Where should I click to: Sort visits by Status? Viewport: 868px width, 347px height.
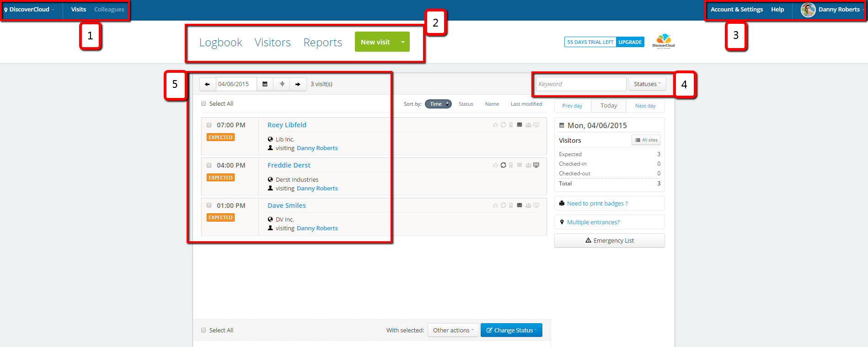point(466,104)
